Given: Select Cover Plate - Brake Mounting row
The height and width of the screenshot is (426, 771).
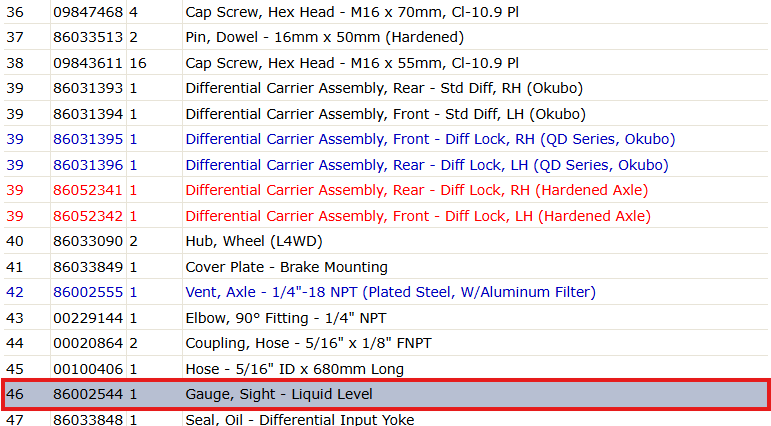Looking at the screenshot, I should (x=386, y=267).
